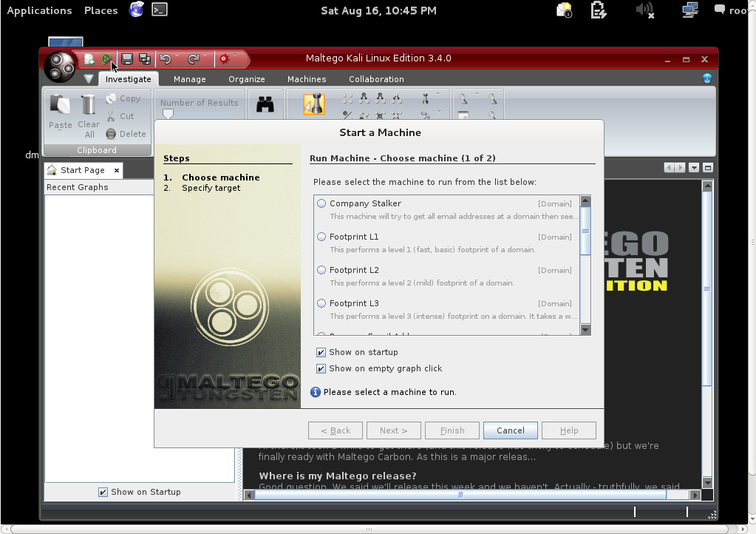Select the Company Stalker machine

pyautogui.click(x=321, y=203)
